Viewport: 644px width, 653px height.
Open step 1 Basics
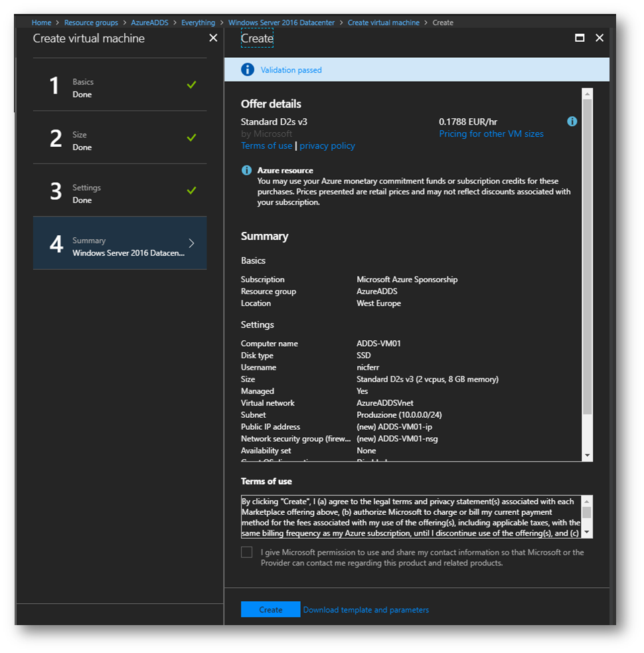click(120, 84)
